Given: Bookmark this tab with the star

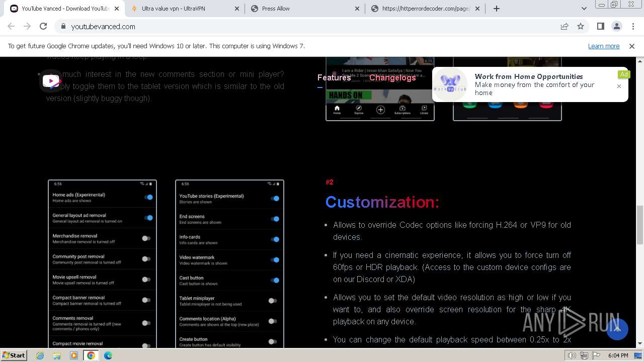Looking at the screenshot, I should click(x=581, y=26).
